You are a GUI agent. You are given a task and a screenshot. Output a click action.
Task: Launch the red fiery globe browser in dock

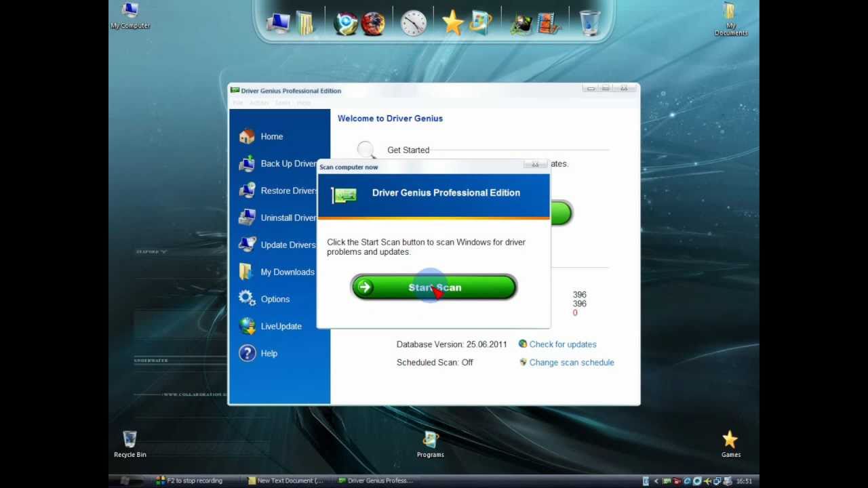click(373, 24)
